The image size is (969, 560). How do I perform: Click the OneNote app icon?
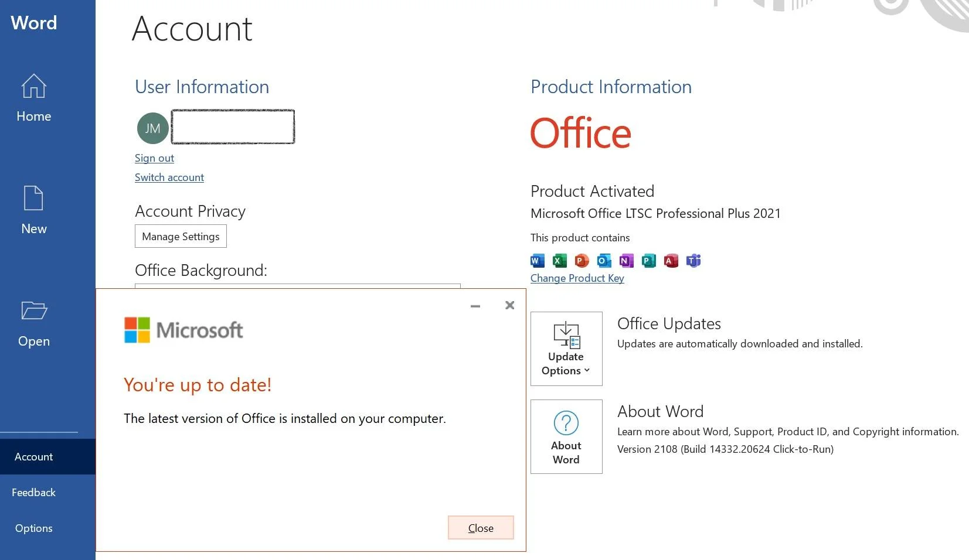(626, 261)
